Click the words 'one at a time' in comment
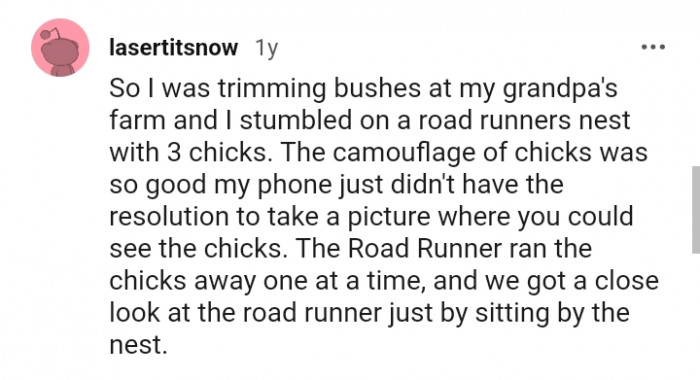Viewport: 700px width, 380px height. (344, 281)
